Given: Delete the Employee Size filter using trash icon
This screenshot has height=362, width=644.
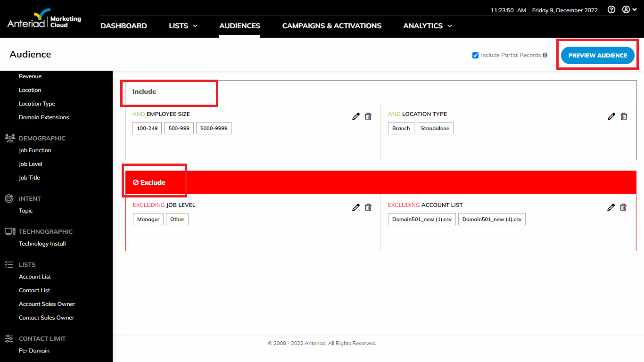Looking at the screenshot, I should [x=368, y=116].
